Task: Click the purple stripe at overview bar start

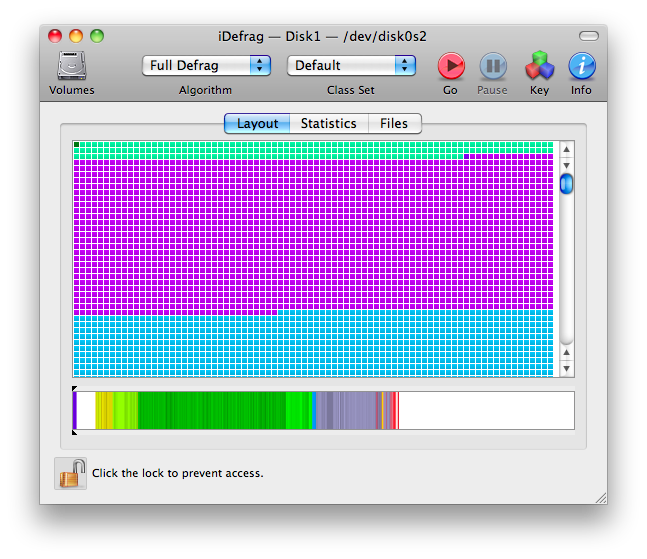Action: [75, 410]
